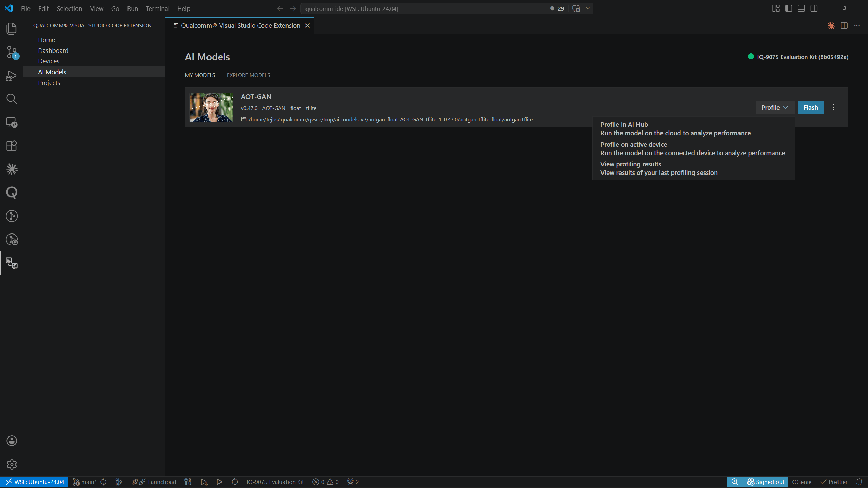Open Qualcomm extension view in activity bar
Image resolution: width=868 pixels, height=488 pixels.
tap(12, 263)
